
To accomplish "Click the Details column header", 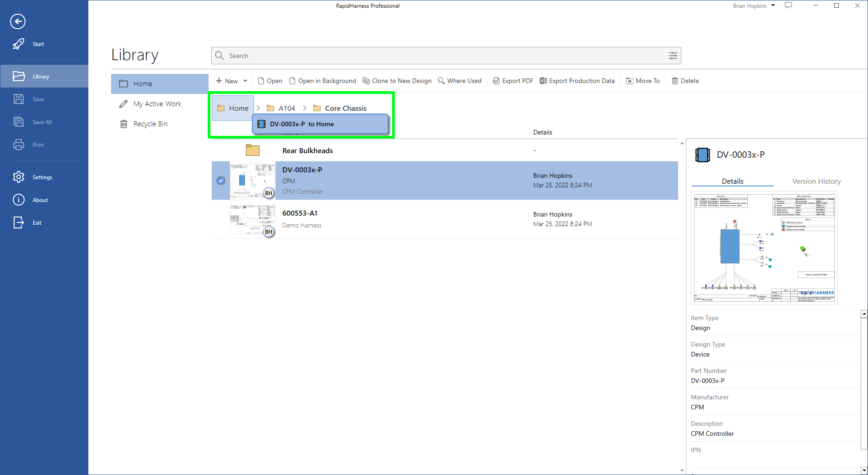I will [543, 132].
